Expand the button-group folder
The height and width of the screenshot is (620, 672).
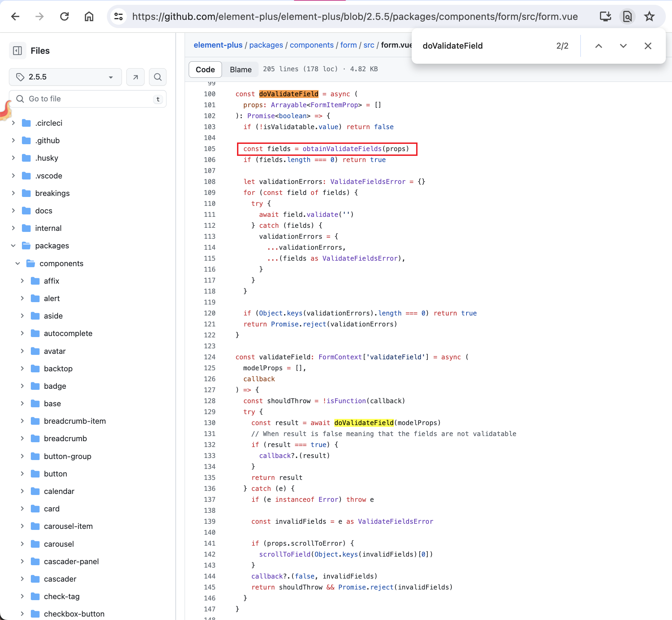pos(22,456)
